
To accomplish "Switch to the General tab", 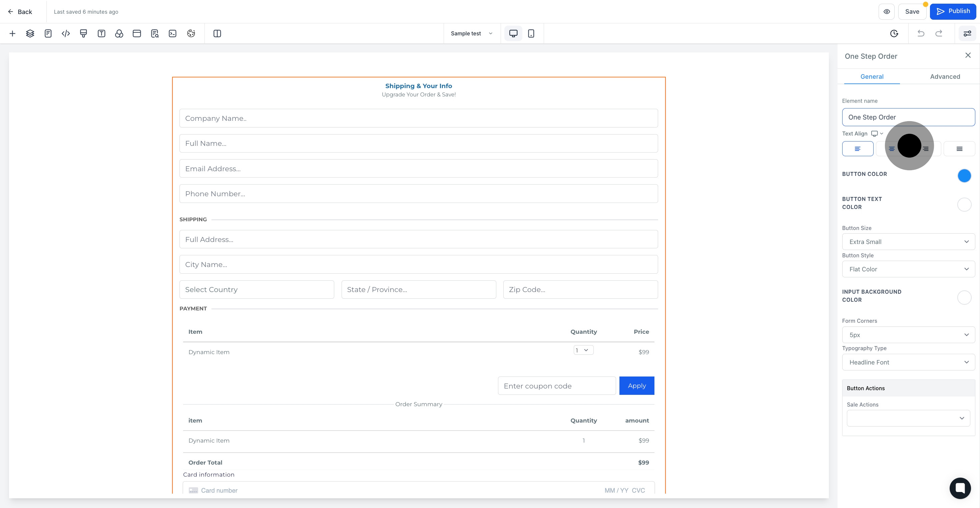I will 872,76.
